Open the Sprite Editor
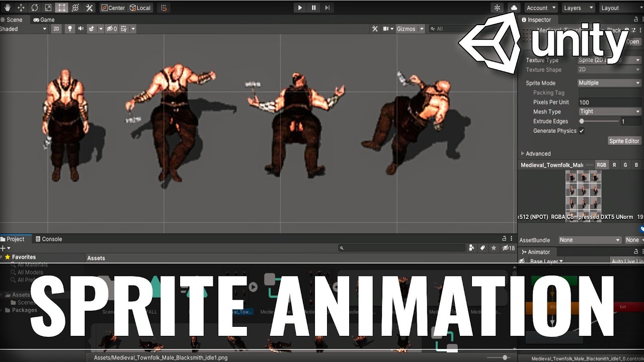 (624, 141)
